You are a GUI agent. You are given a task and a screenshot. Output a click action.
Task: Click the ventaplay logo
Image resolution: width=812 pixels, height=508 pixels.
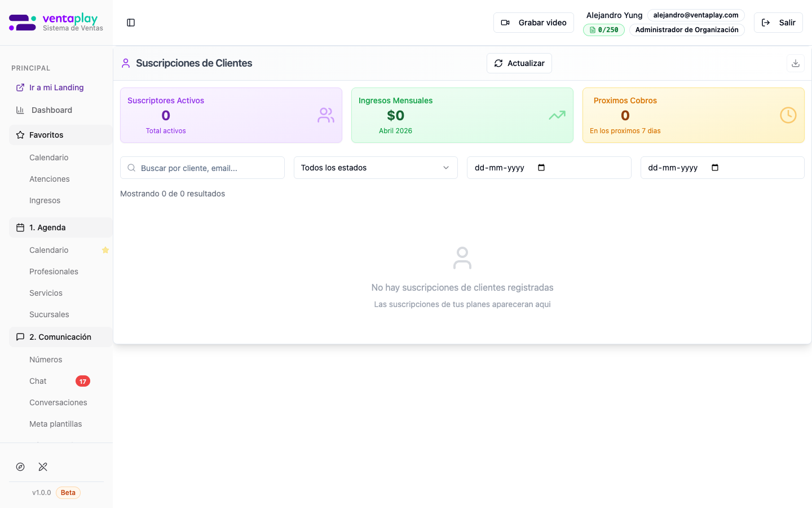pos(56,23)
